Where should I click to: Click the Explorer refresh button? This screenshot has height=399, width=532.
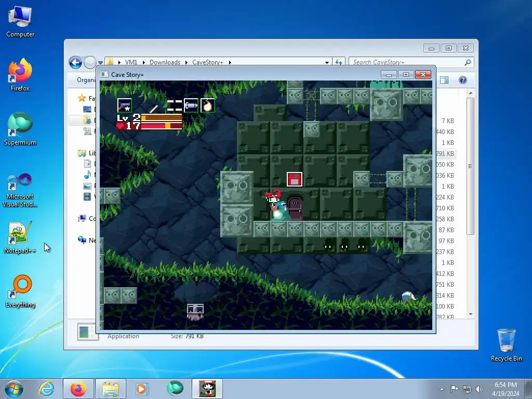(339, 62)
